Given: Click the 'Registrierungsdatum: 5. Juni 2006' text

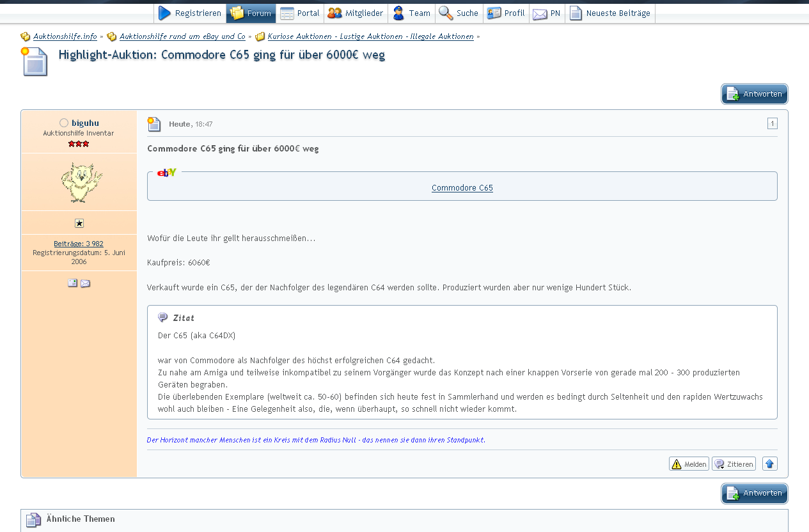Looking at the screenshot, I should [x=79, y=257].
